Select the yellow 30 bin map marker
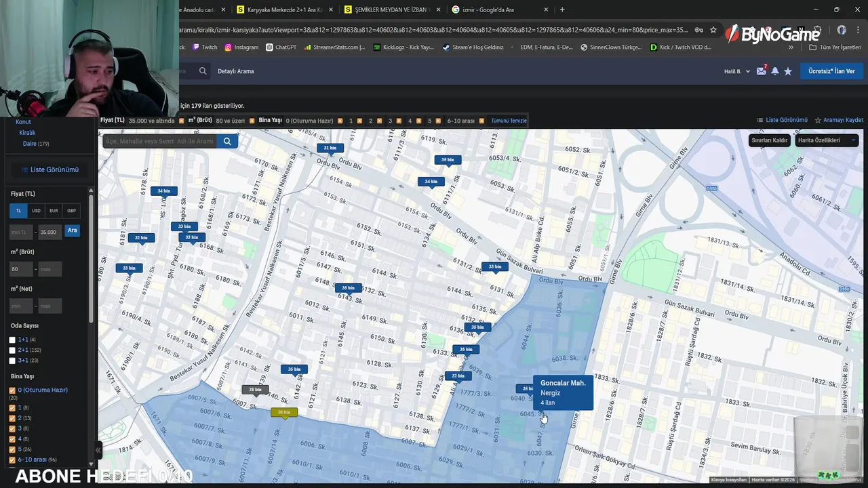The height and width of the screenshot is (488, 868). pos(284,412)
